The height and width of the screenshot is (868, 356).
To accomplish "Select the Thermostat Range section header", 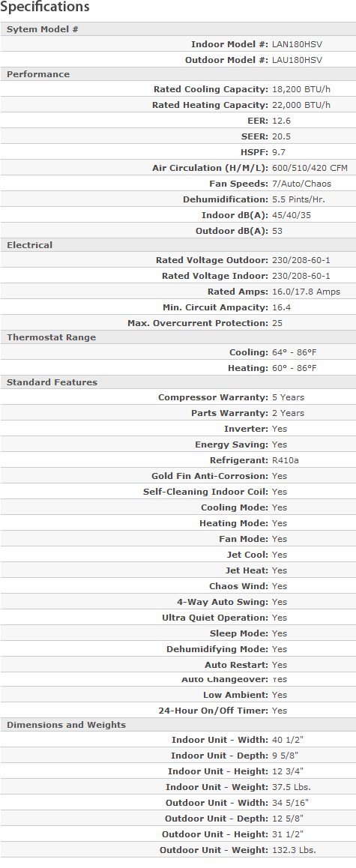I will 178,337.
